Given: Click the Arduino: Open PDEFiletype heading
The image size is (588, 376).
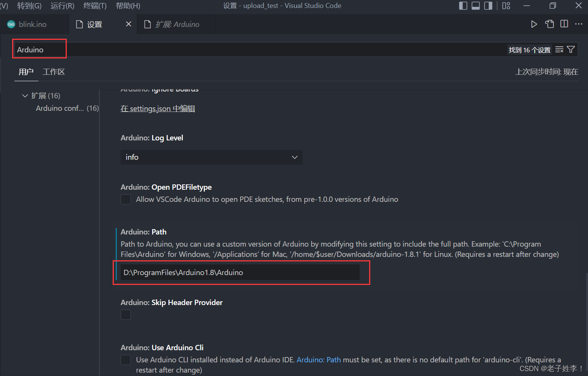Looking at the screenshot, I should pos(166,187).
